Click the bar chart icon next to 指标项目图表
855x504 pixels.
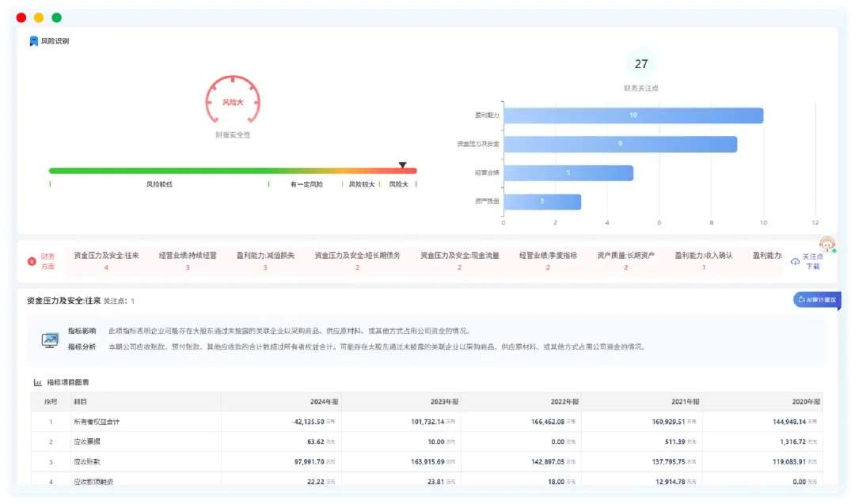pyautogui.click(x=37, y=383)
